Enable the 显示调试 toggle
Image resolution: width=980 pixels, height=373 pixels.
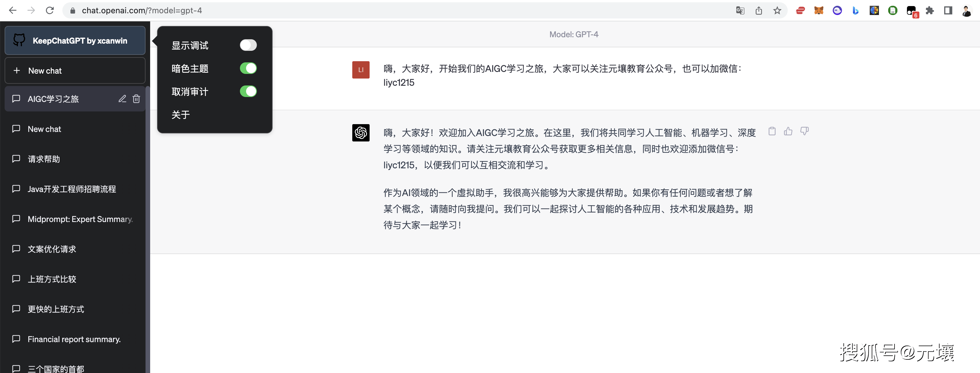[248, 45]
